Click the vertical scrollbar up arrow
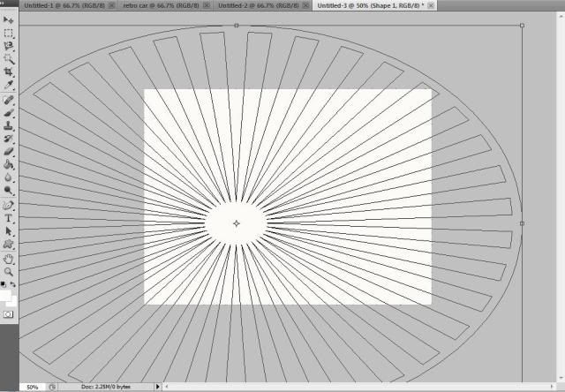Image resolution: width=565 pixels, height=392 pixels. point(561,16)
